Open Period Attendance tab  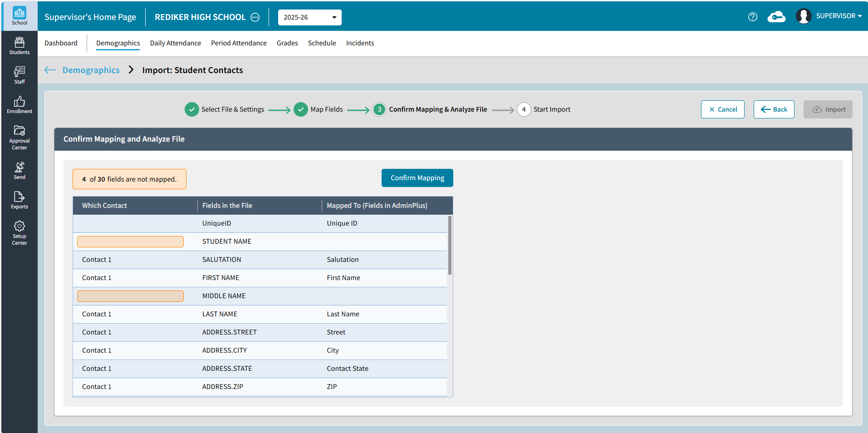[239, 43]
